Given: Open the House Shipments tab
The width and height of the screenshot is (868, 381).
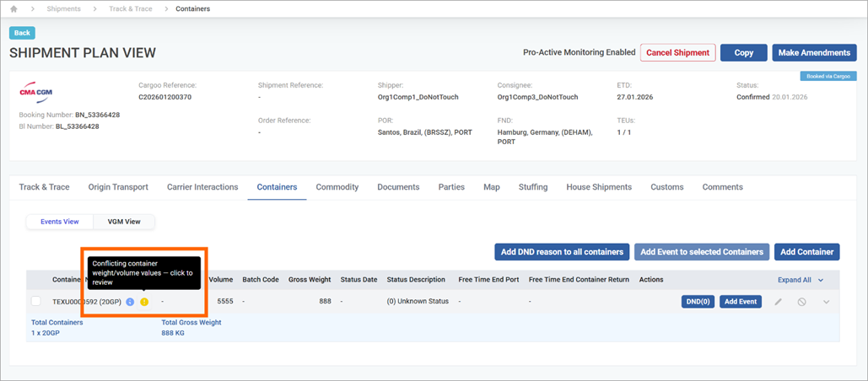Looking at the screenshot, I should 599,187.
